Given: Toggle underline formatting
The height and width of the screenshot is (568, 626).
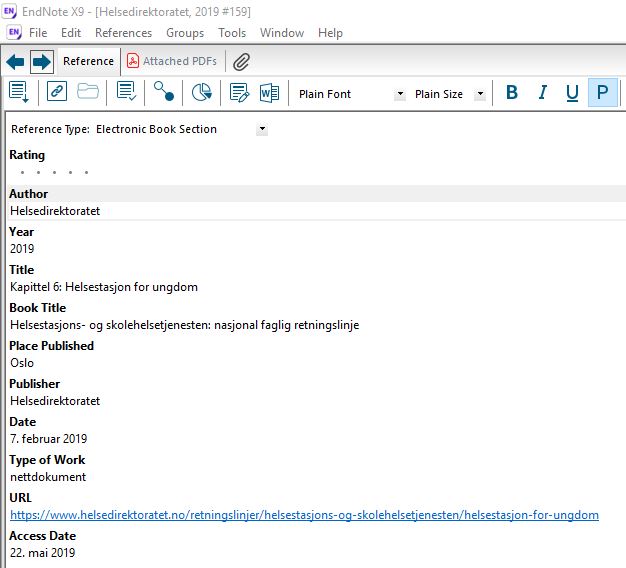Looking at the screenshot, I should click(x=572, y=93).
